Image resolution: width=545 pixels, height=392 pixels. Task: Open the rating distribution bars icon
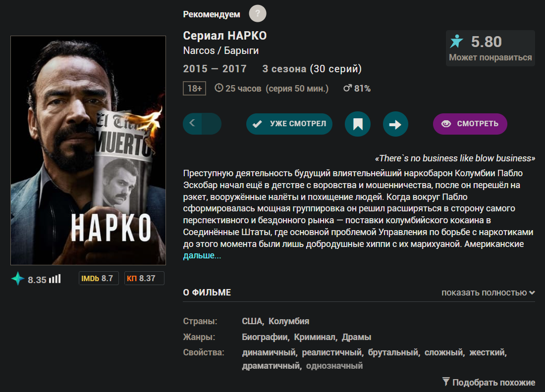[55, 279]
